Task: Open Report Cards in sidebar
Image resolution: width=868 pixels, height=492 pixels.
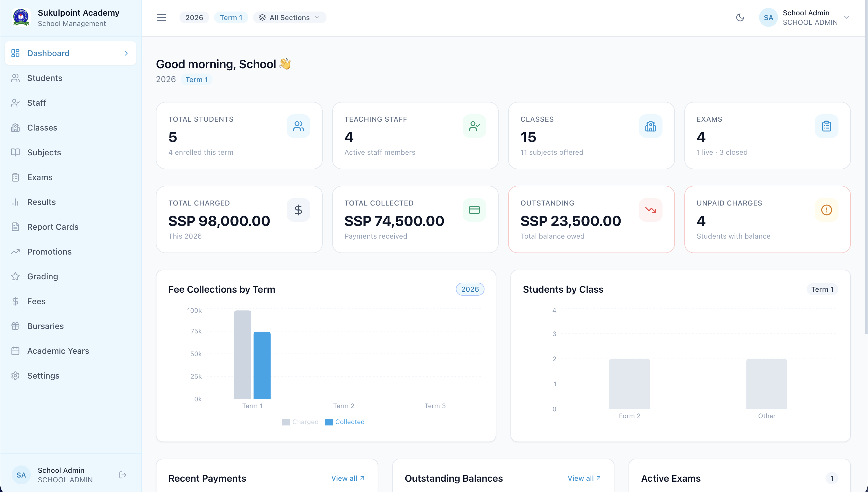Action: point(53,227)
